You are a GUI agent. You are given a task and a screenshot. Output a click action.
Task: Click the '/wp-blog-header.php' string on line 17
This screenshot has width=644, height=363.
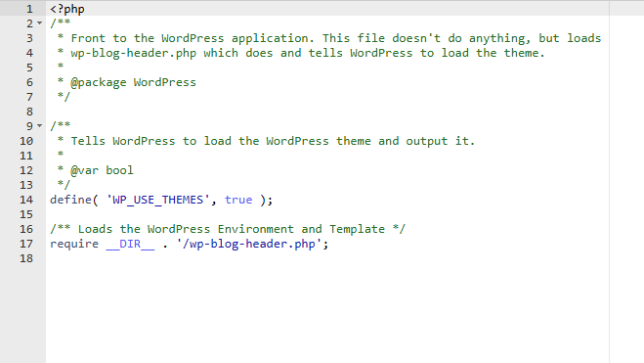pos(248,244)
